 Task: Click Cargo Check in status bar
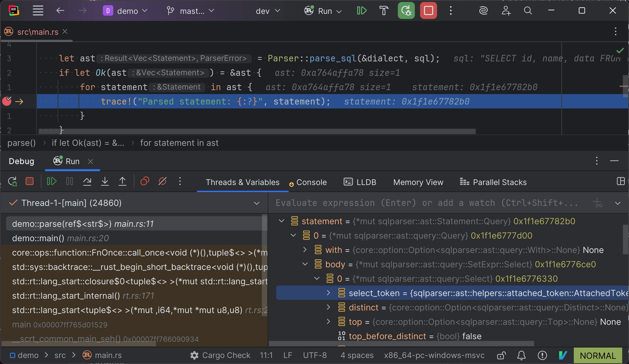click(220, 355)
